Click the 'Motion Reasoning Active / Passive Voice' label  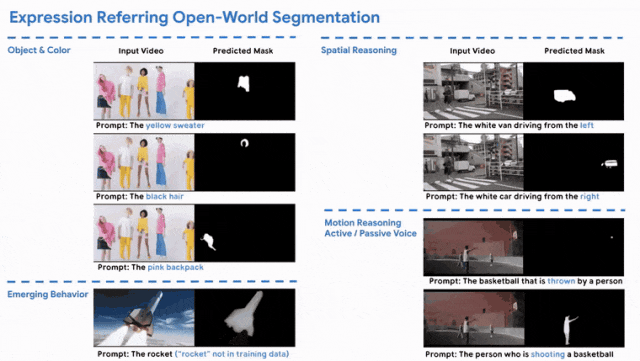click(x=370, y=228)
